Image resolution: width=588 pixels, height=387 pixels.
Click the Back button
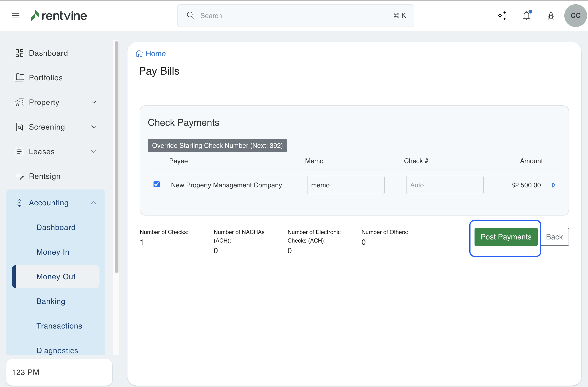554,237
